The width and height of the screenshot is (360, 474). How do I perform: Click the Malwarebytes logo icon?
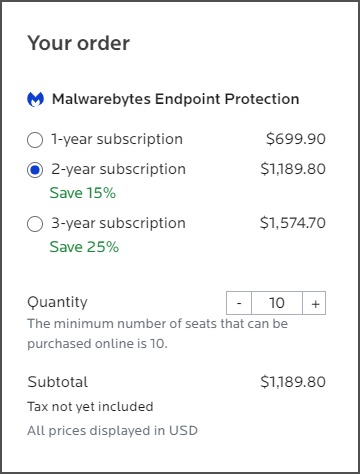(x=35, y=99)
